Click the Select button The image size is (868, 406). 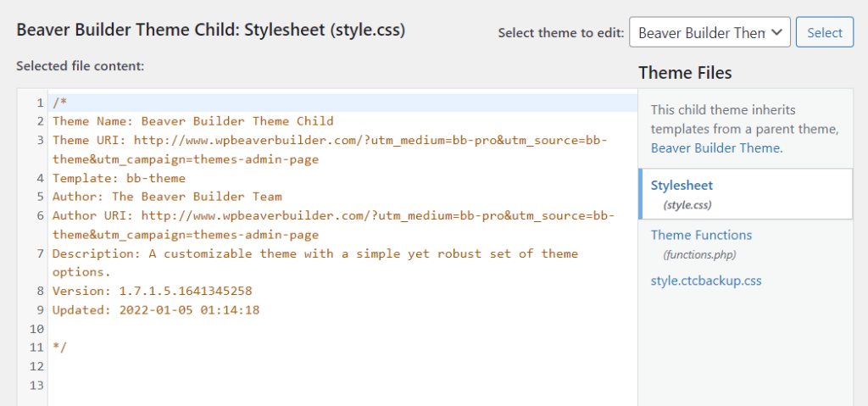coord(825,32)
